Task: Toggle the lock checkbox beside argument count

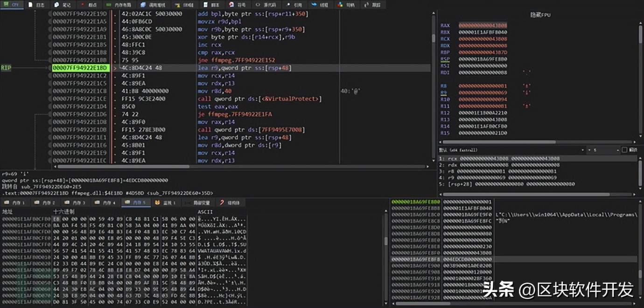Action: (624, 150)
